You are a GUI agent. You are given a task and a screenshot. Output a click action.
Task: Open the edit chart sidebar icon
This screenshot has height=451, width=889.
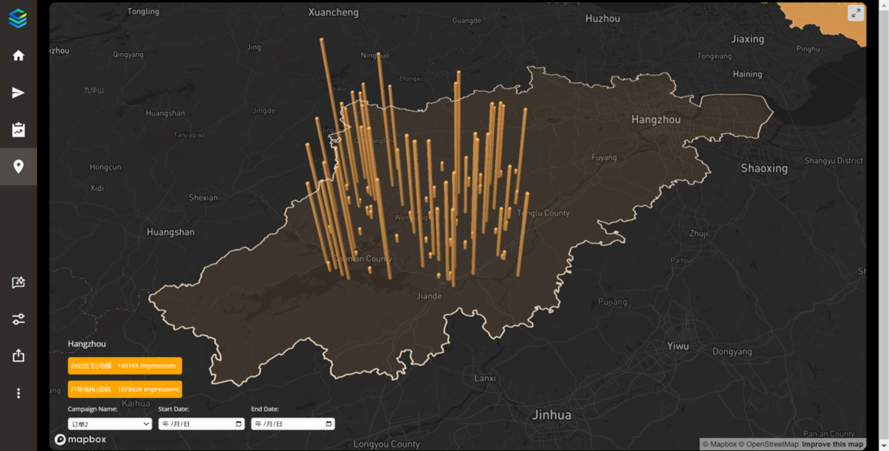[x=18, y=283]
